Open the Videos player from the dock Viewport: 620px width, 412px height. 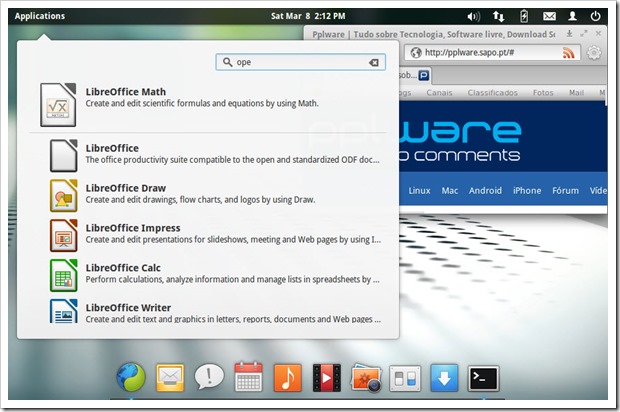pyautogui.click(x=327, y=378)
